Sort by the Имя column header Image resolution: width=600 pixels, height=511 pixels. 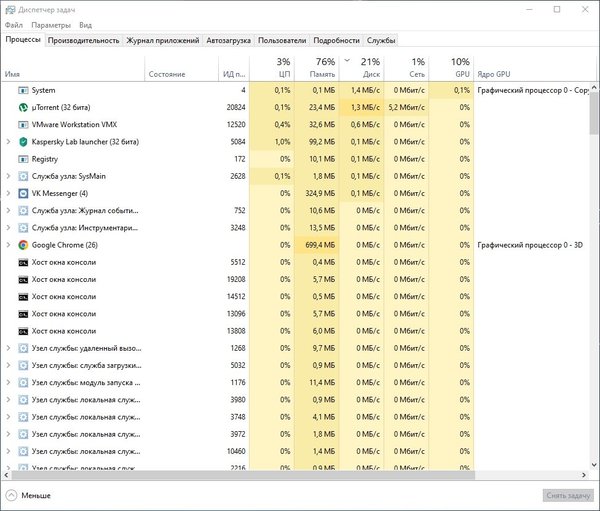click(x=73, y=68)
